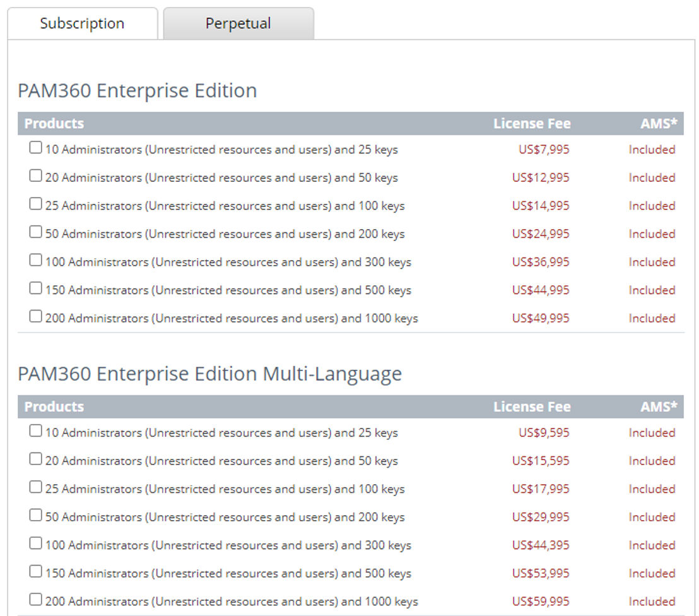The height and width of the screenshot is (616, 699).
Task: Click the US$44,995 license fee
Action: 541,290
